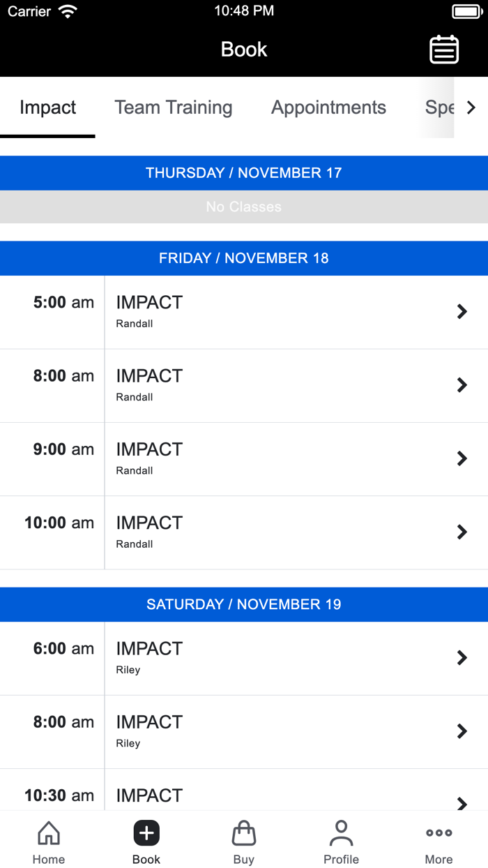Select the Impact tab
This screenshot has height=868, width=488.
48,107
